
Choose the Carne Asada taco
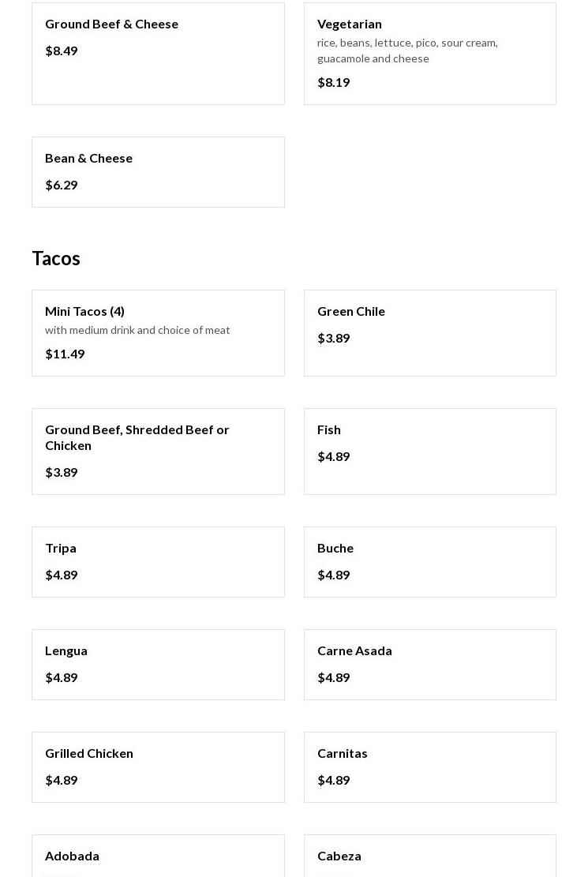[x=429, y=664]
